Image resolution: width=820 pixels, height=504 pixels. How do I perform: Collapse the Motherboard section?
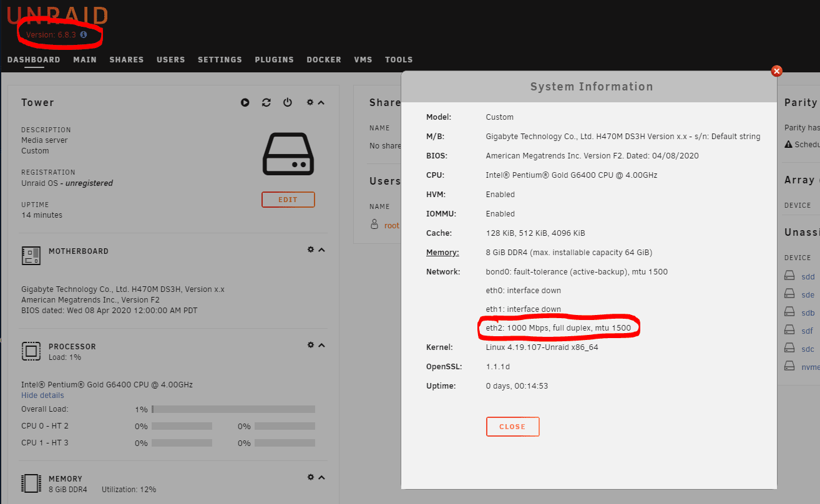pos(321,250)
